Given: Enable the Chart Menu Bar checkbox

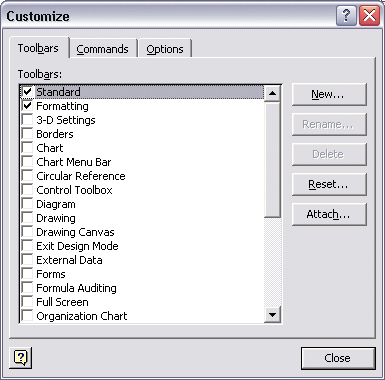Looking at the screenshot, I should tap(27, 162).
